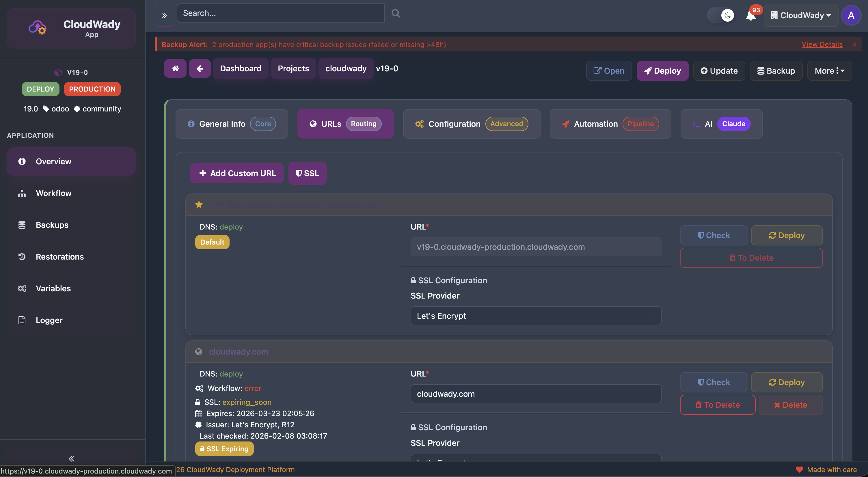Screen dimensions: 868x477
Task: Switch to the Configuration Advanced tab
Action: click(471, 124)
